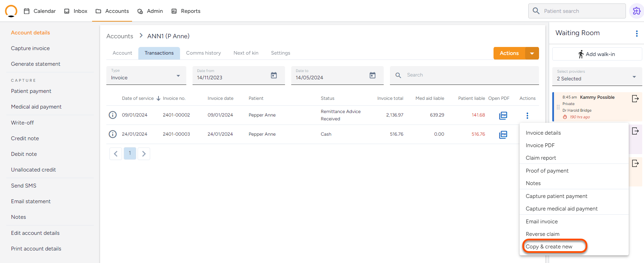This screenshot has height=263, width=644.
Task: Click the magnifier icon in patient search
Action: pos(536,11)
